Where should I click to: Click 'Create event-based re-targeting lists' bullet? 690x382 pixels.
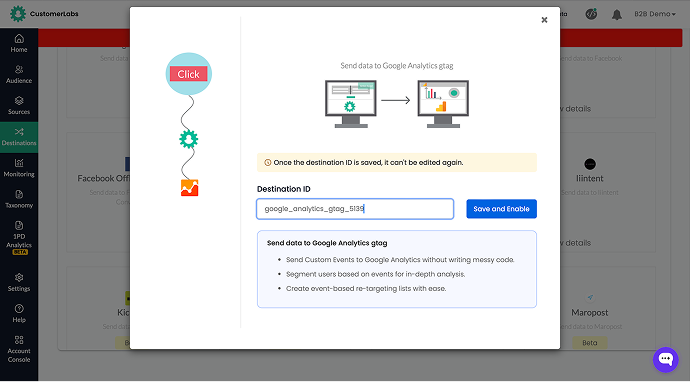click(x=366, y=289)
